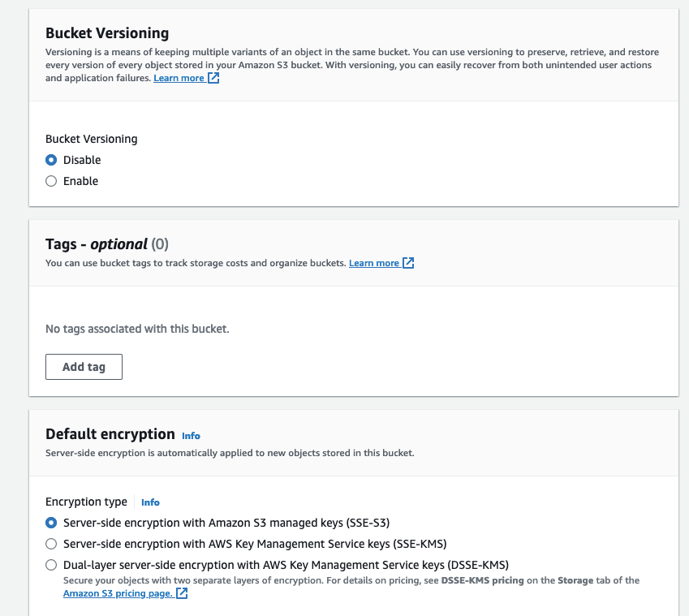
Task: Open Learn more link under Bucket Versioning
Action: click(x=179, y=78)
